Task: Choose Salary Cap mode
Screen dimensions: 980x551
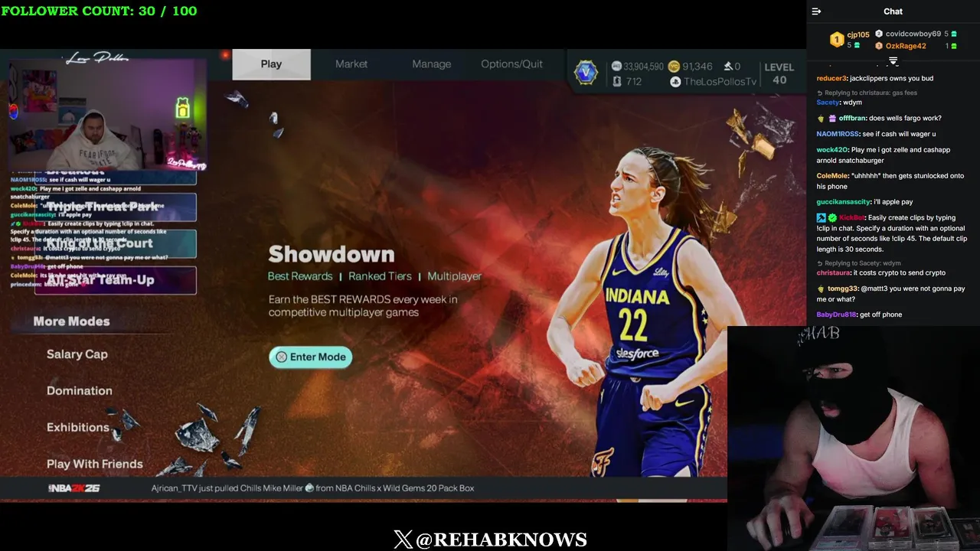Action: [x=77, y=354]
